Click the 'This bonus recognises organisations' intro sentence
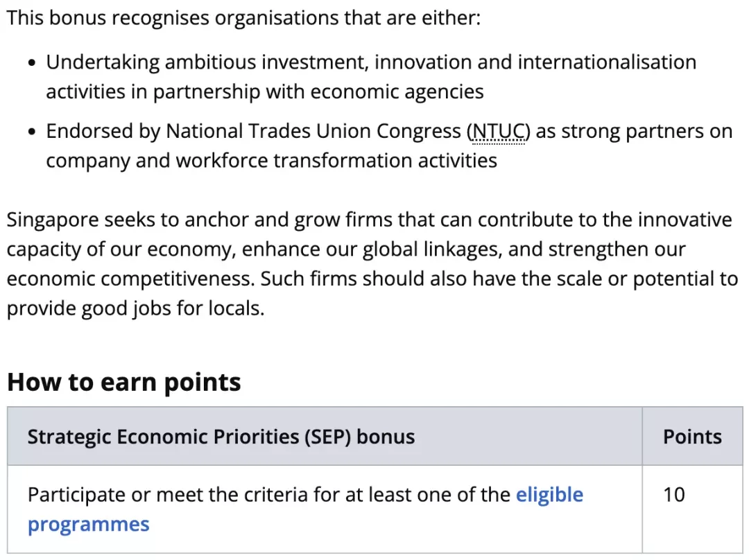 (243, 18)
